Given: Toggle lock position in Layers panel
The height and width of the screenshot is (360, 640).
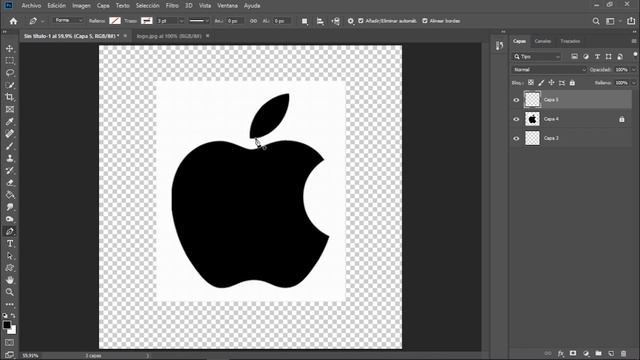Looking at the screenshot, I should click(551, 83).
